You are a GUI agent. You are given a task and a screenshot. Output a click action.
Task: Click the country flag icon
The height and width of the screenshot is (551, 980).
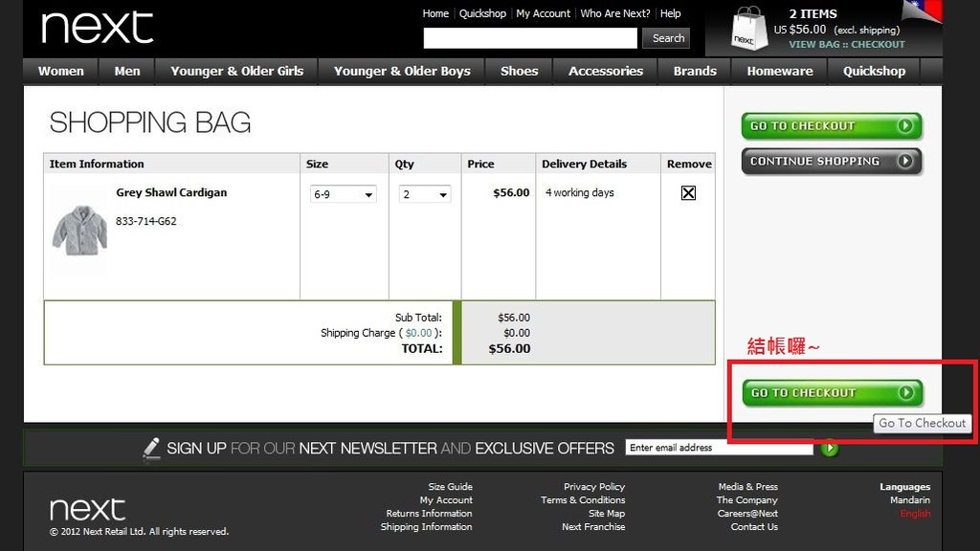point(924,11)
